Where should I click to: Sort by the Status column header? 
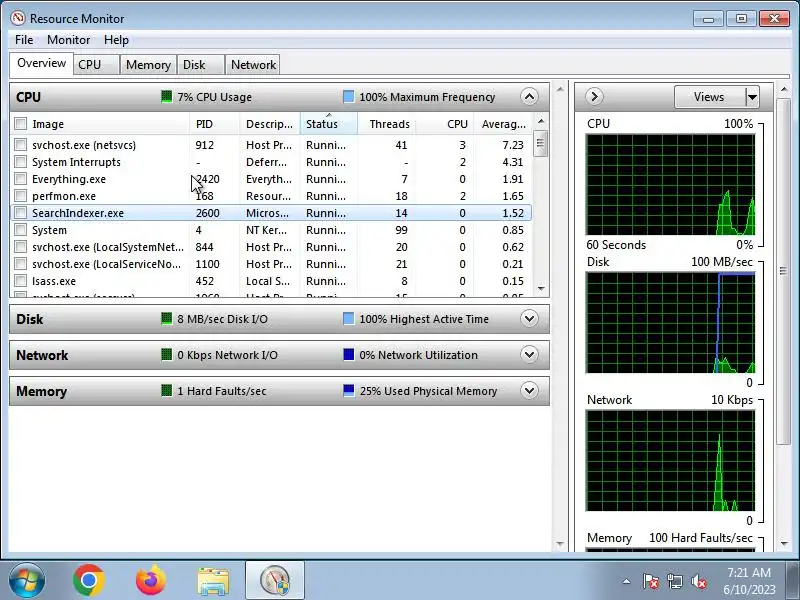click(329, 124)
